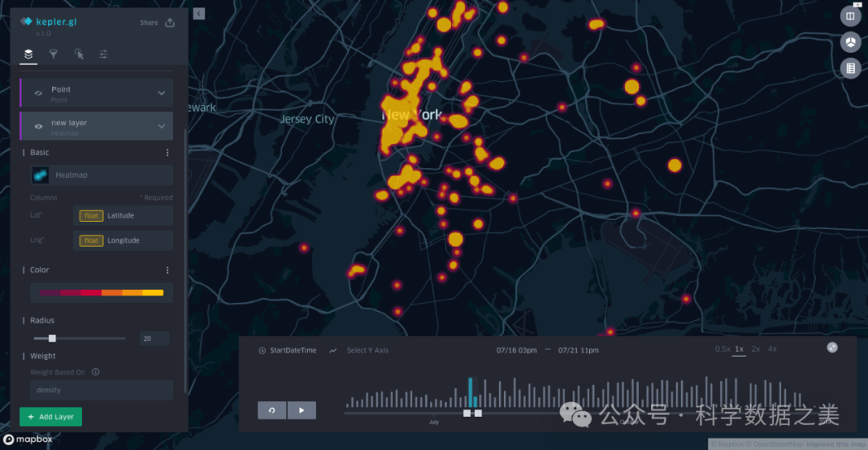
Task: Hide the Point layer with eye icon
Action: [x=38, y=93]
